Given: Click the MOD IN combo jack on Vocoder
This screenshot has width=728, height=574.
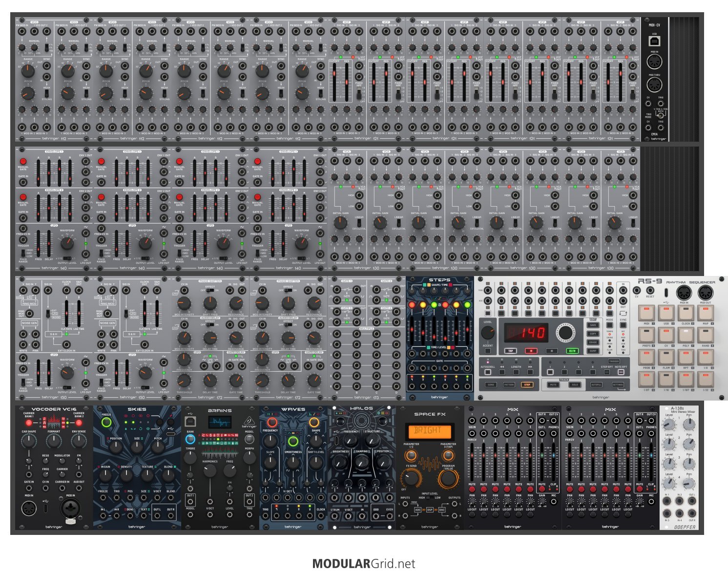Looking at the screenshot, I should tap(70, 509).
